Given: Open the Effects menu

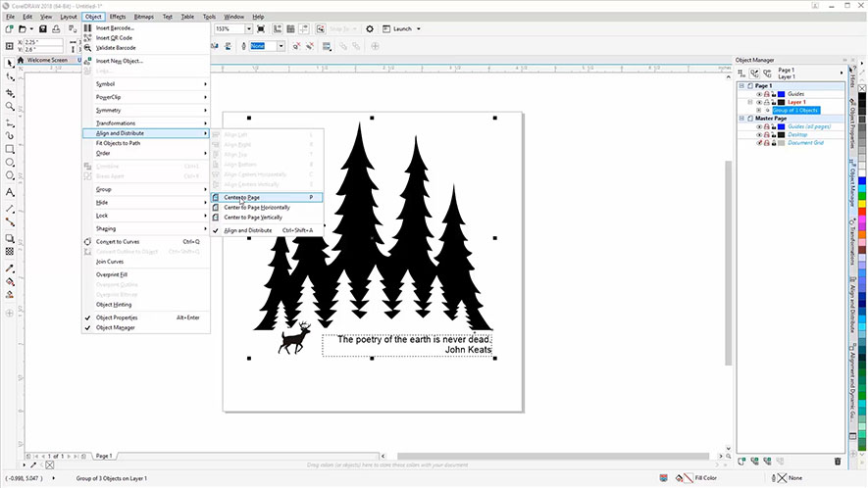Looking at the screenshot, I should pos(118,17).
